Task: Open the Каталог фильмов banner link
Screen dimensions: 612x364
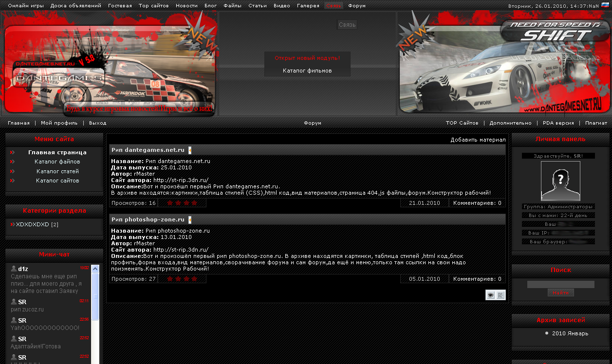Action: (x=307, y=71)
